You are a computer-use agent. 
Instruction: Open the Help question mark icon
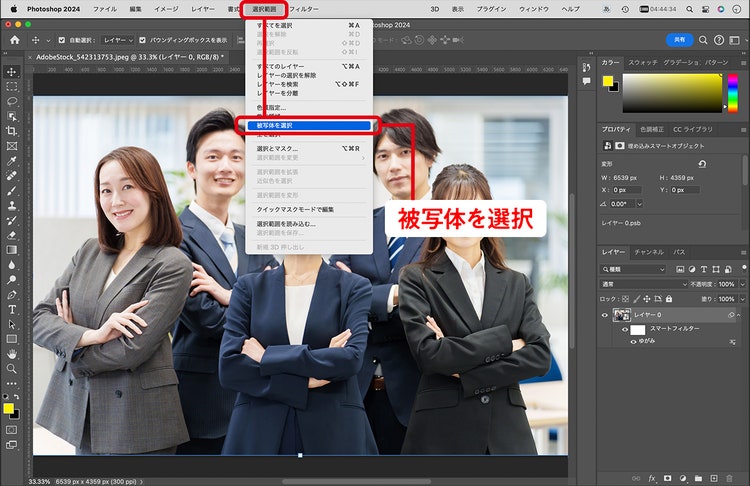pyautogui.click(x=718, y=40)
